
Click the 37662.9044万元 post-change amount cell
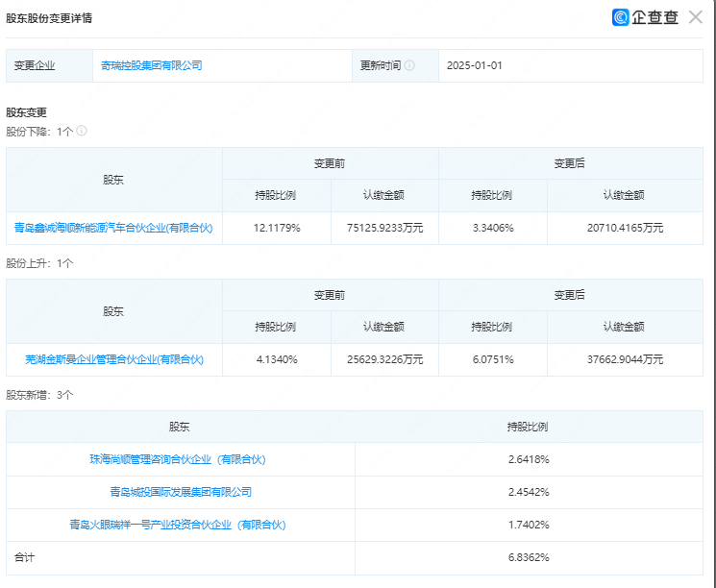point(625,359)
